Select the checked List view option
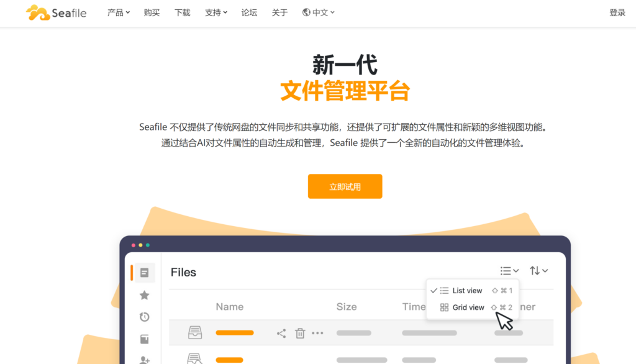 (x=465, y=290)
